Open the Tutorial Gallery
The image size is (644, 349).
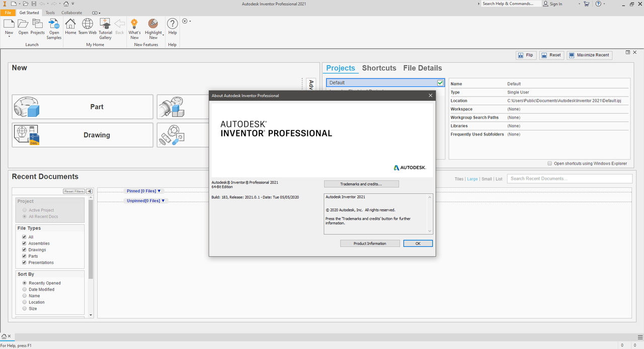click(x=105, y=24)
